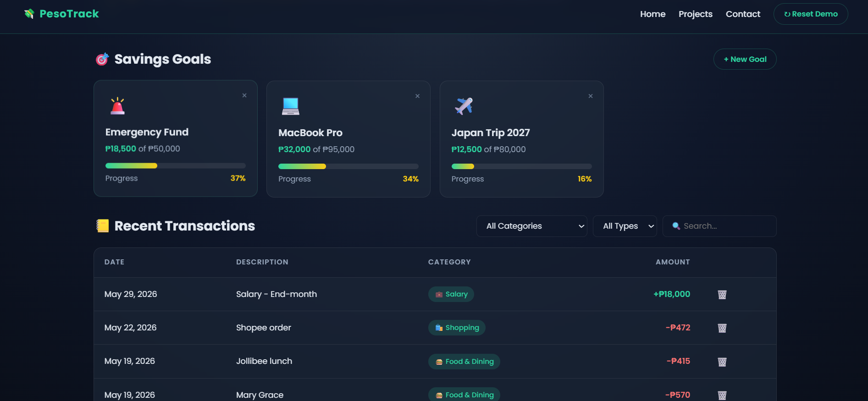Click the DATE column header
Image resolution: width=868 pixels, height=401 pixels.
point(115,262)
